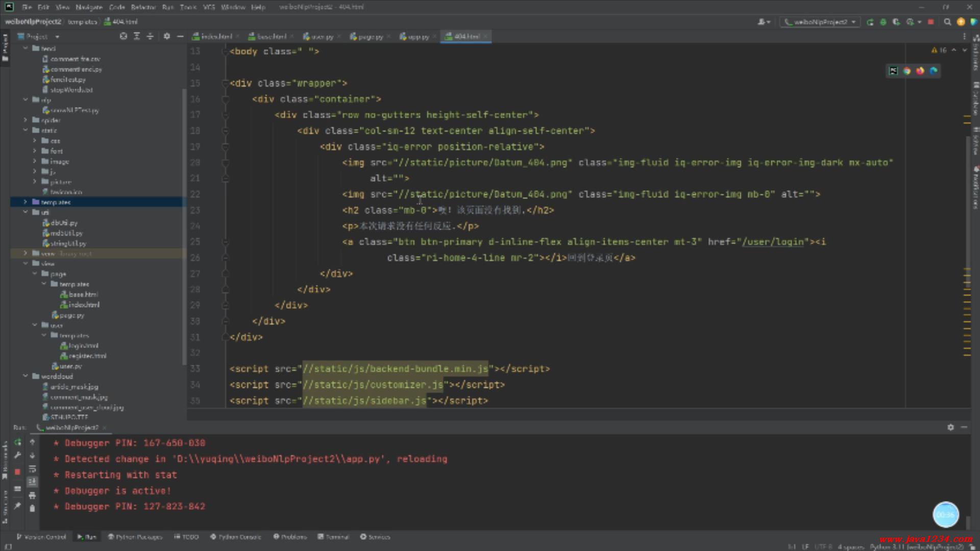The image size is (980, 551).
Task: Open the Navigate menu
Action: pyautogui.click(x=89, y=7)
